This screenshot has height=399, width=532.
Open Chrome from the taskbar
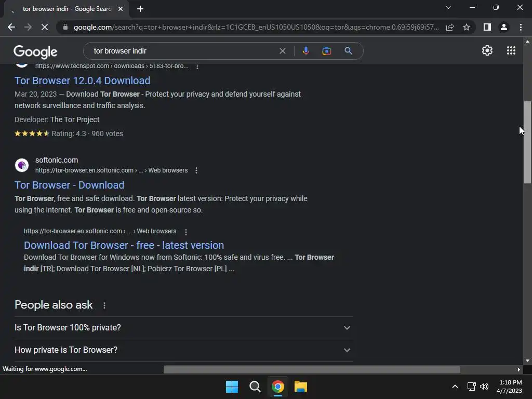277,387
